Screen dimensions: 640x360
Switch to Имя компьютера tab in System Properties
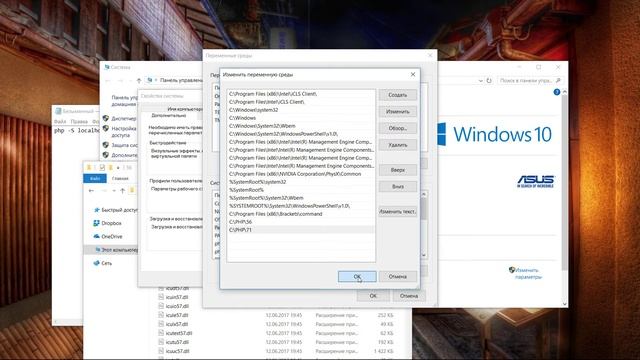pyautogui.click(x=184, y=109)
